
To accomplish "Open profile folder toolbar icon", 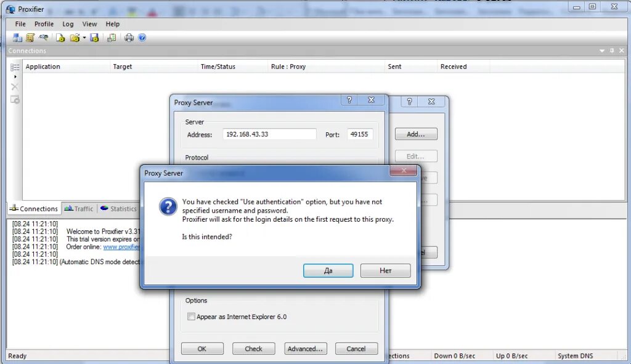I will 75,38.
